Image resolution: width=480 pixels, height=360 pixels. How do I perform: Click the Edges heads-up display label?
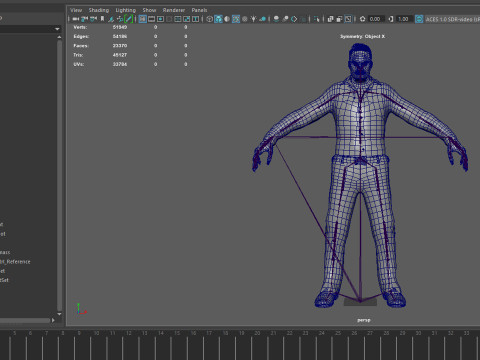tap(81, 36)
